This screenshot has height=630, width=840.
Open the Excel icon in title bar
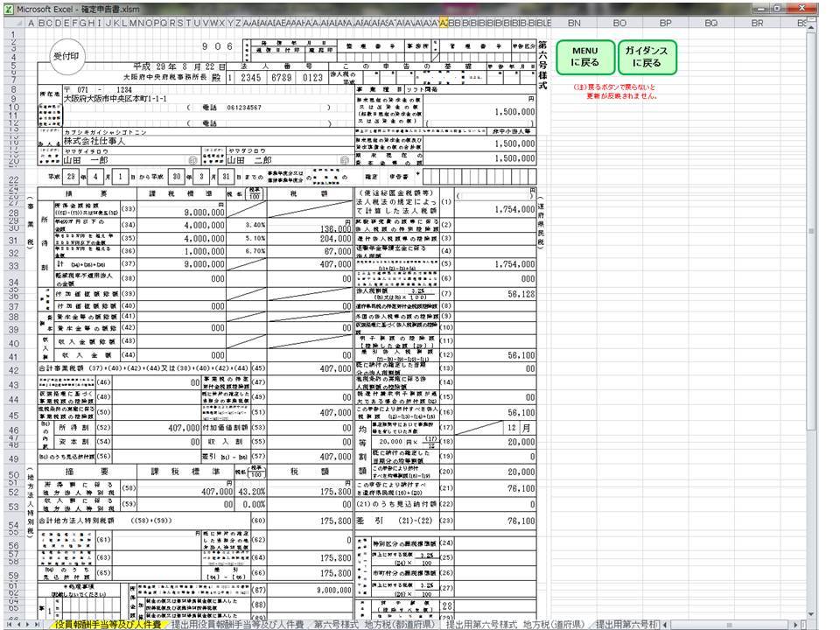coord(10,9)
